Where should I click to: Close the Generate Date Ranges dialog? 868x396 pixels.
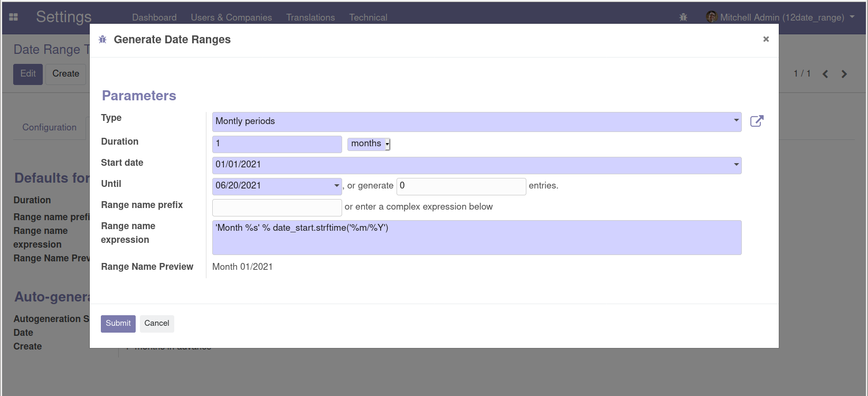click(x=766, y=39)
